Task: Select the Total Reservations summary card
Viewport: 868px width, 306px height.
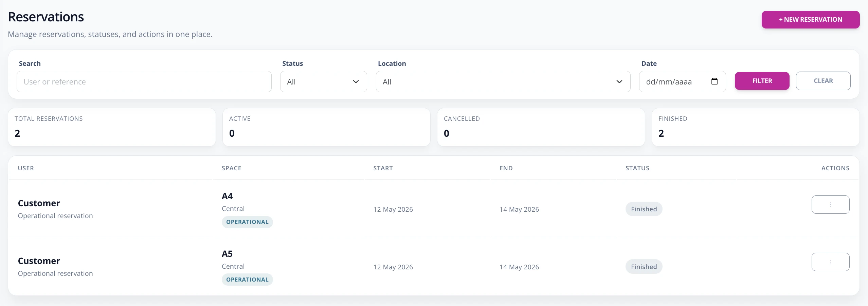Action: coord(112,127)
